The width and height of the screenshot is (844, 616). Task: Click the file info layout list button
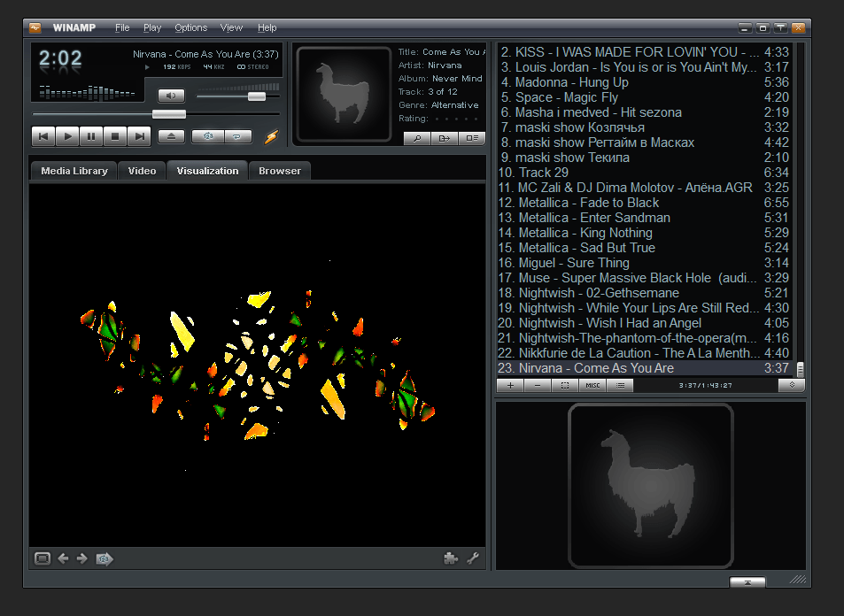click(472, 138)
